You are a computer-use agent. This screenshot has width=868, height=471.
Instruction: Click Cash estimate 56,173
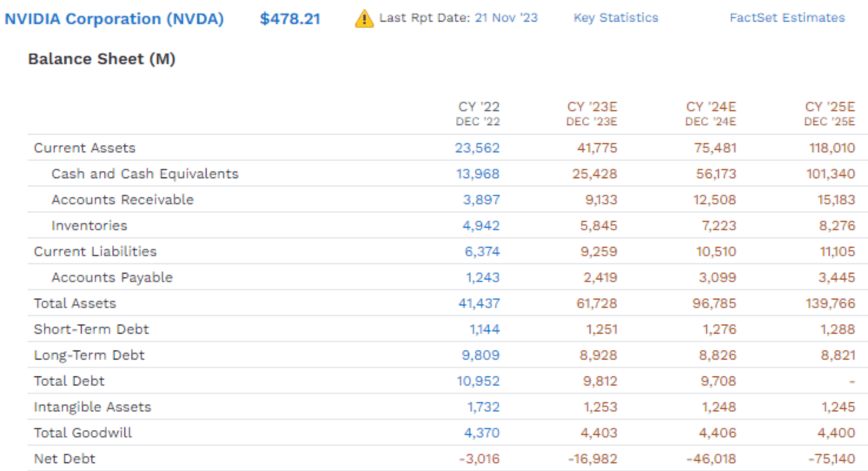(x=715, y=174)
